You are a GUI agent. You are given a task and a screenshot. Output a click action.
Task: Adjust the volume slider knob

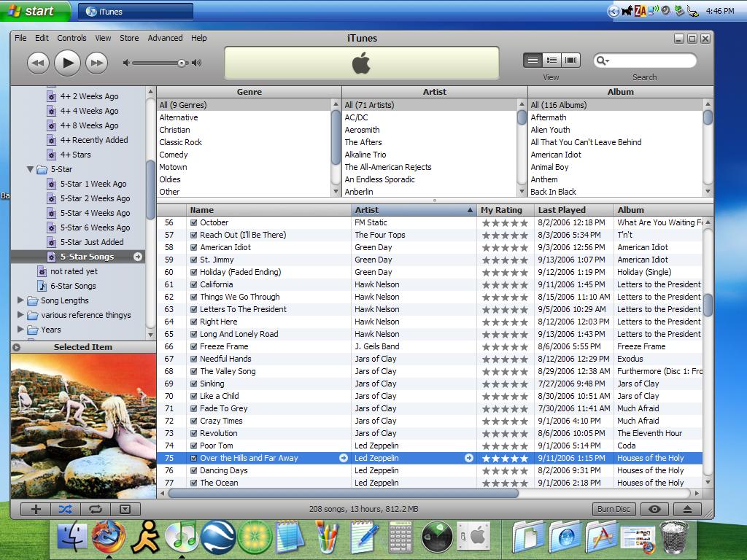click(182, 63)
